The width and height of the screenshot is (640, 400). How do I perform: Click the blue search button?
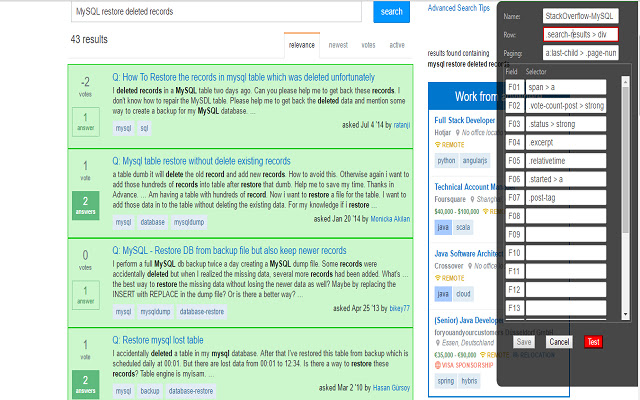click(x=392, y=12)
